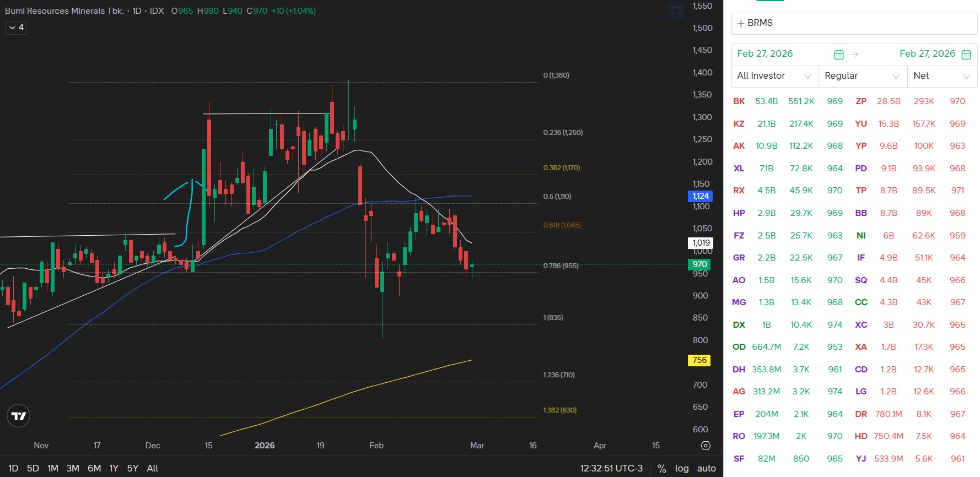Click buyer broker code XL
This screenshot has width=980, height=477.
[739, 169]
